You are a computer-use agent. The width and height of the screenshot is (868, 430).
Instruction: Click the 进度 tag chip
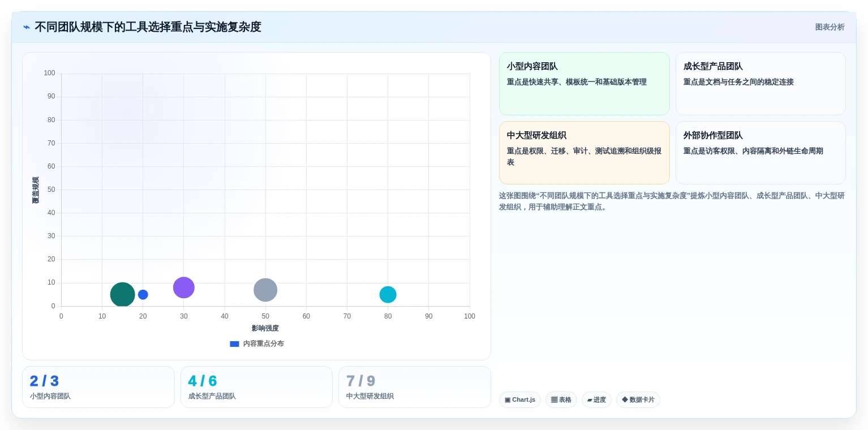coord(596,399)
